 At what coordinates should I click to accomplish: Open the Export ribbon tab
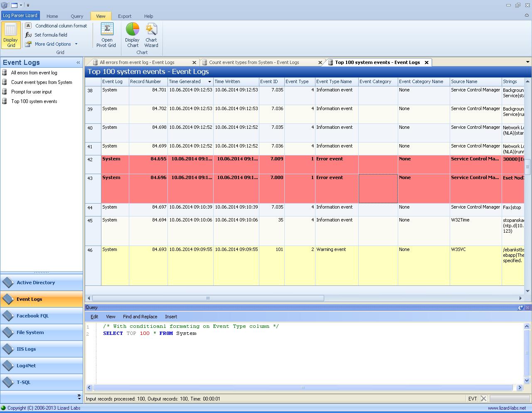coord(124,16)
